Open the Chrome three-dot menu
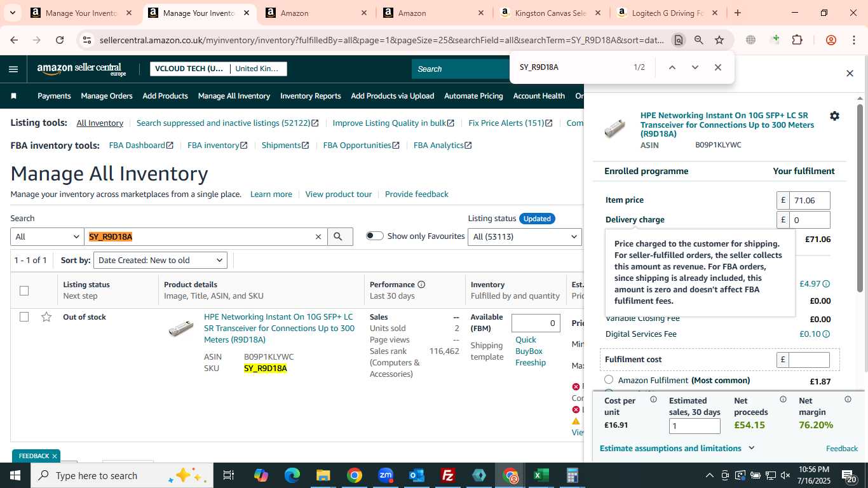868x488 pixels. pos(854,40)
